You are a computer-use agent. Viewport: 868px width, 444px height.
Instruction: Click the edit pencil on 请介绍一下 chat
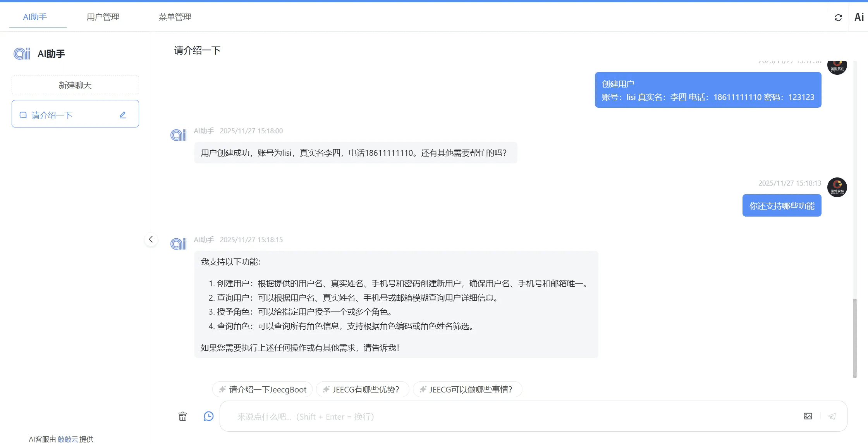(x=123, y=115)
